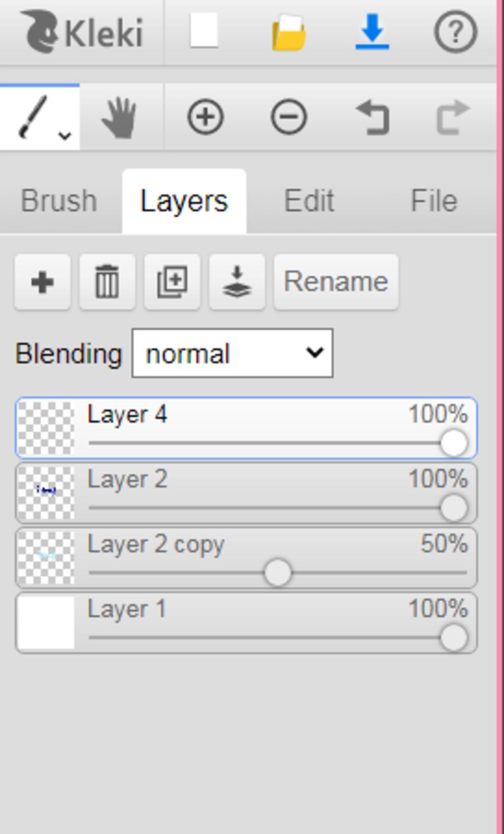Screen dimensions: 504x834
Task: Switch to the Brush tab
Action: 59,201
